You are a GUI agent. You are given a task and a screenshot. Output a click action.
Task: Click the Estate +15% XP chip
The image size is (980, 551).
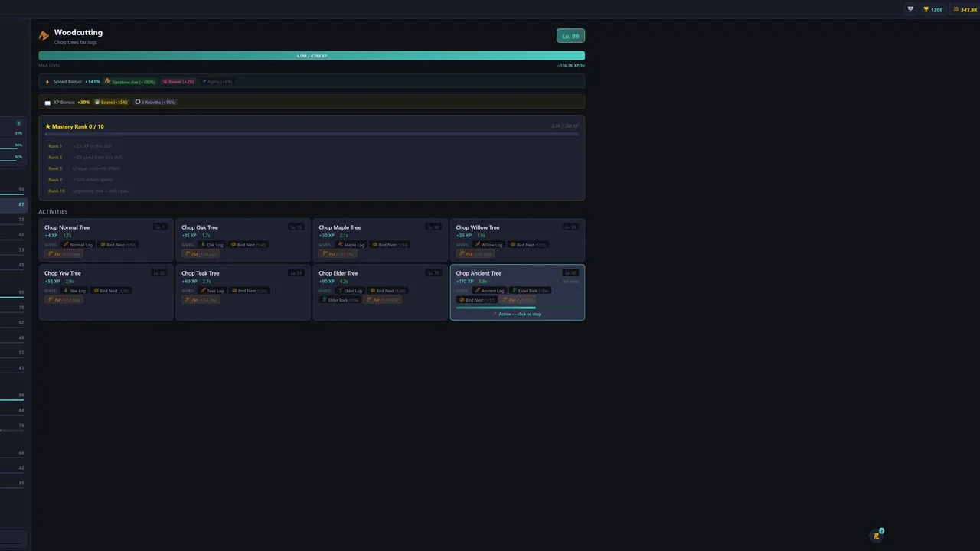[111, 102]
